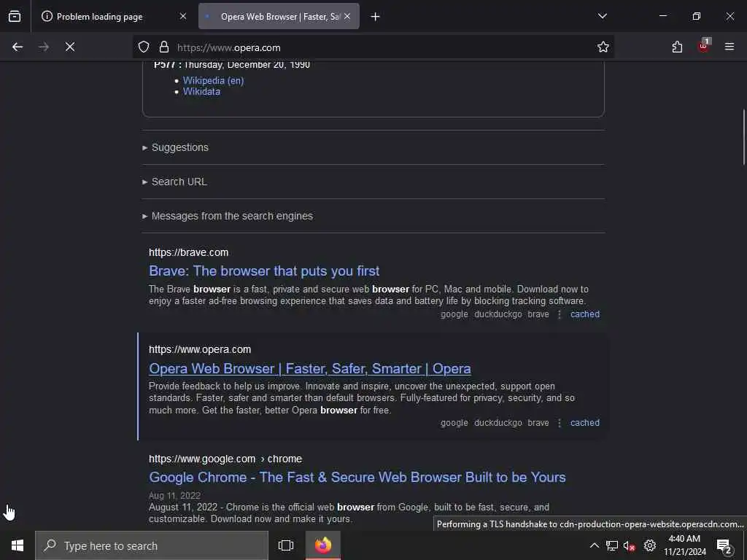
Task: Open cached link for Opera result
Action: click(585, 423)
